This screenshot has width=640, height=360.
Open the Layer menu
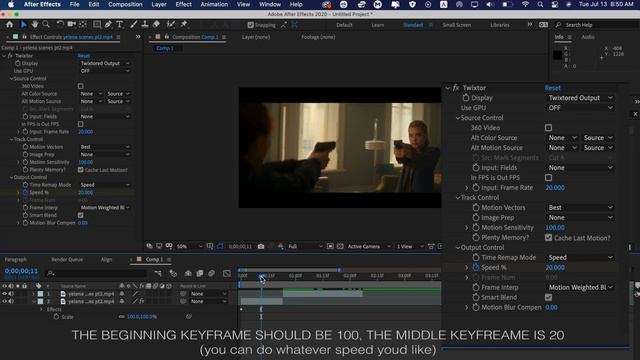159,4
